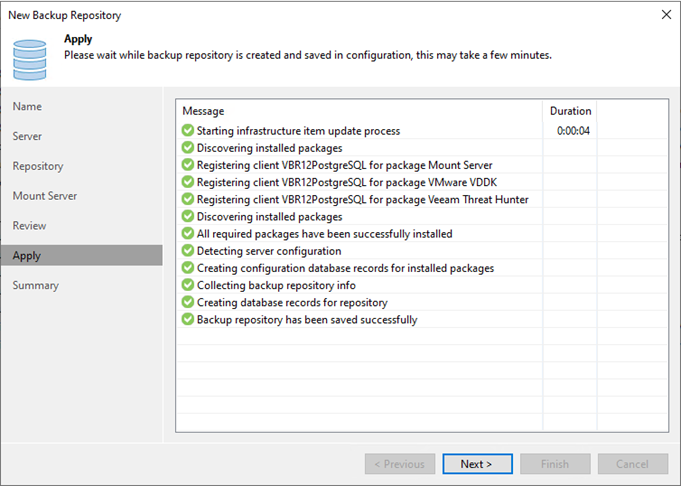Go to the Server wizard step

click(27, 136)
